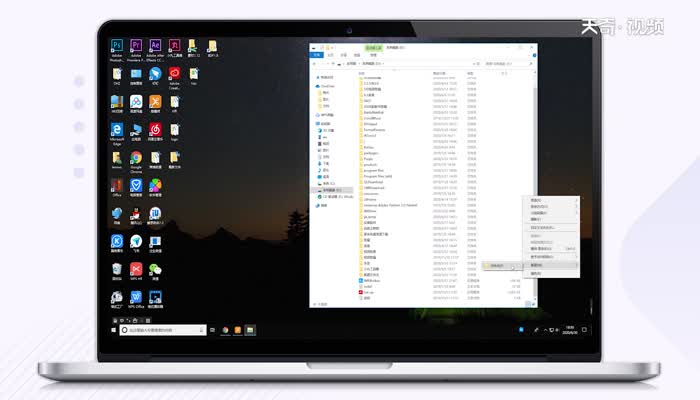
Task: Click the file list vertical scrollbar
Action: click(x=534, y=150)
